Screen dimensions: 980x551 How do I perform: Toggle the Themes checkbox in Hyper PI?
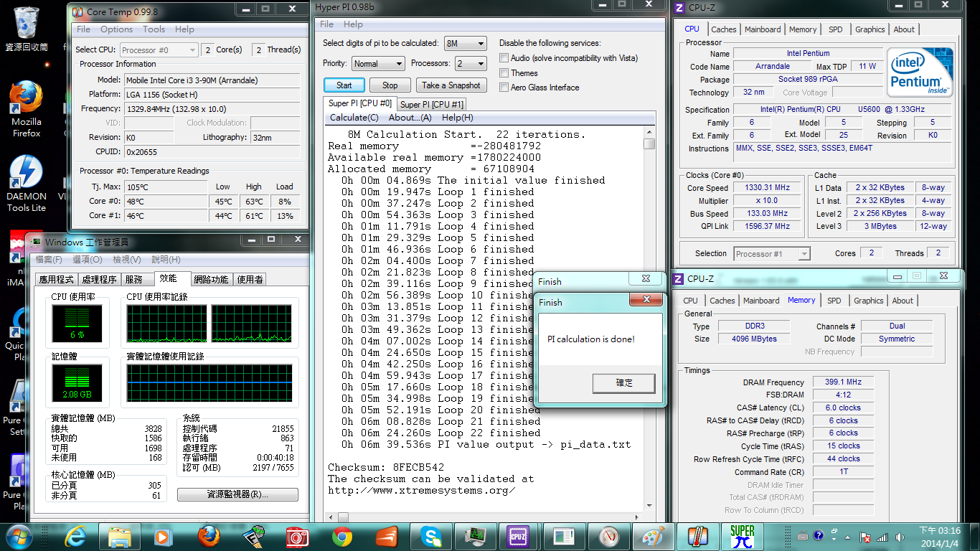pos(504,72)
